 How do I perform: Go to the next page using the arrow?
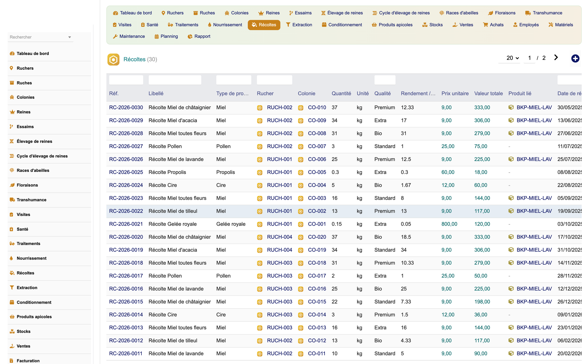[x=556, y=58]
